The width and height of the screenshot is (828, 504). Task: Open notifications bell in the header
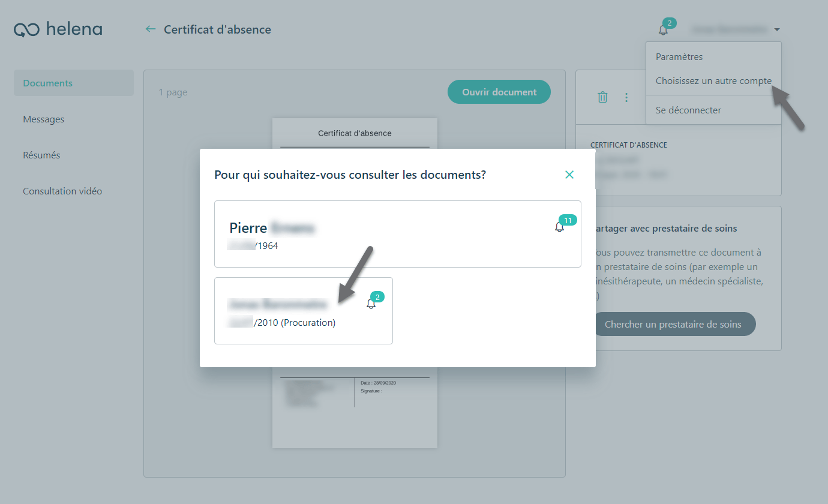coord(663,29)
